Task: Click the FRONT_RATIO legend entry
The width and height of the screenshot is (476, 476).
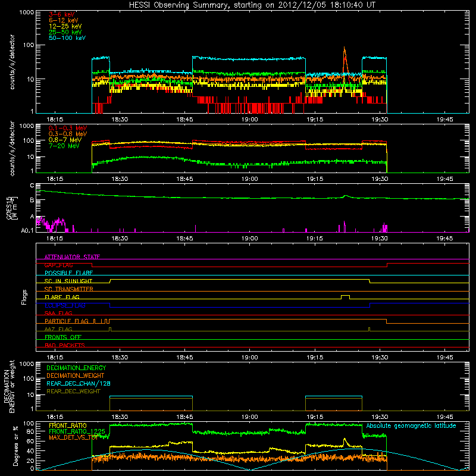Action: (67, 425)
